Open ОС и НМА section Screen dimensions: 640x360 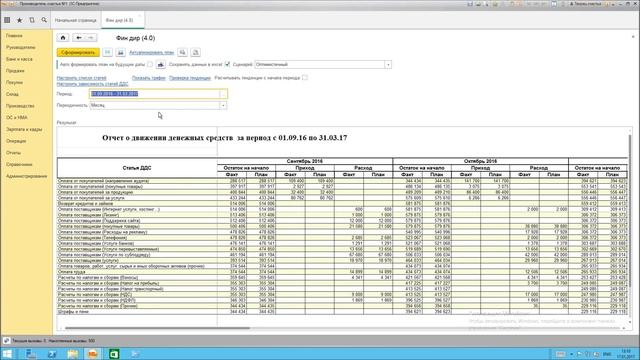[x=17, y=118]
